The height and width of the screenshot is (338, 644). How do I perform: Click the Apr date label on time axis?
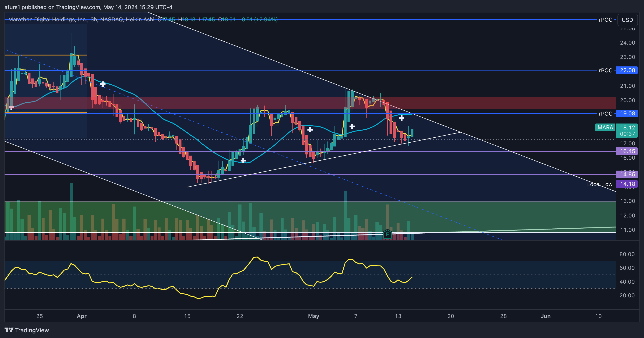[x=82, y=316]
